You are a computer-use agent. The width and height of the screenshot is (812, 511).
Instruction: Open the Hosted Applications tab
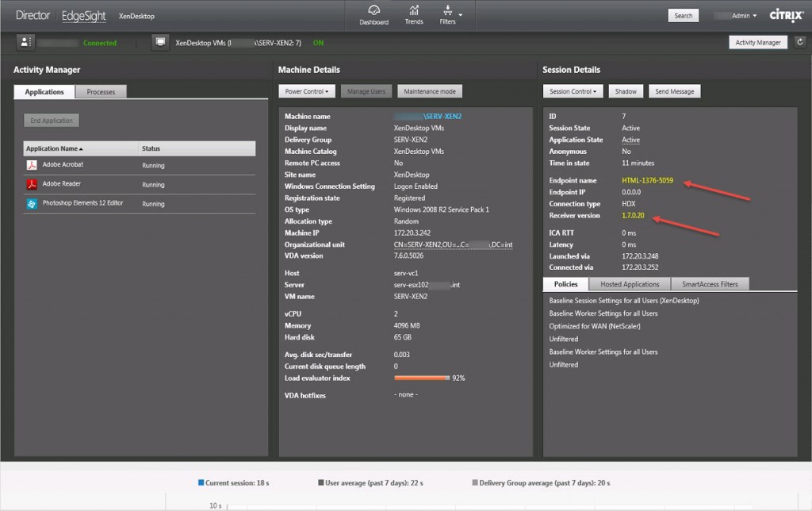630,283
